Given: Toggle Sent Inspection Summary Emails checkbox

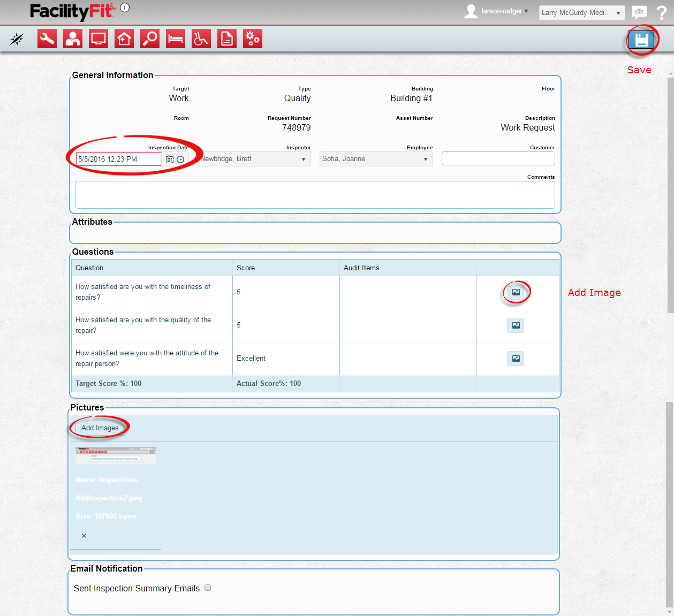Looking at the screenshot, I should pos(208,588).
